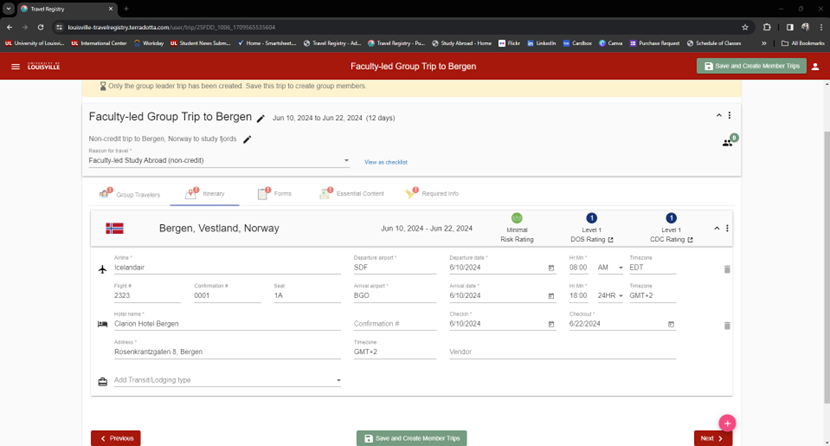
Task: Click the hotel Address field
Action: tap(227, 352)
